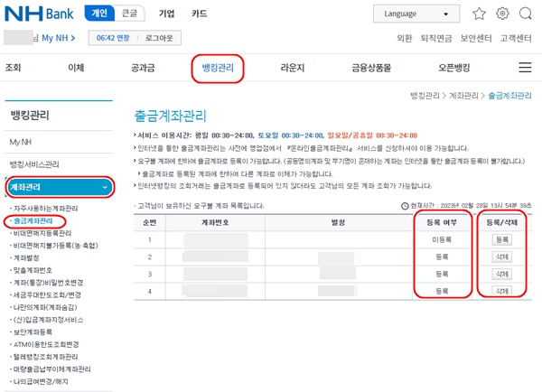542x392 pixels.
Task: Select the 금융상품몰 main tab
Action: tap(371, 68)
